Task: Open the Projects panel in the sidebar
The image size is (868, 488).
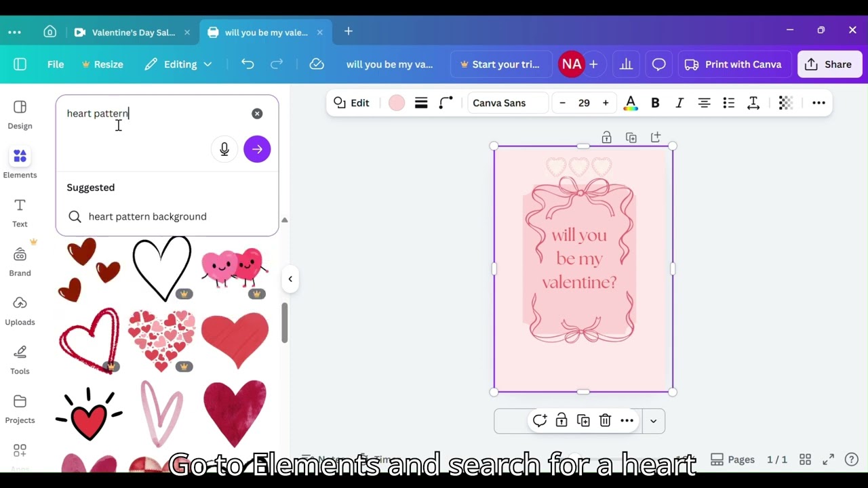Action: coord(20,409)
